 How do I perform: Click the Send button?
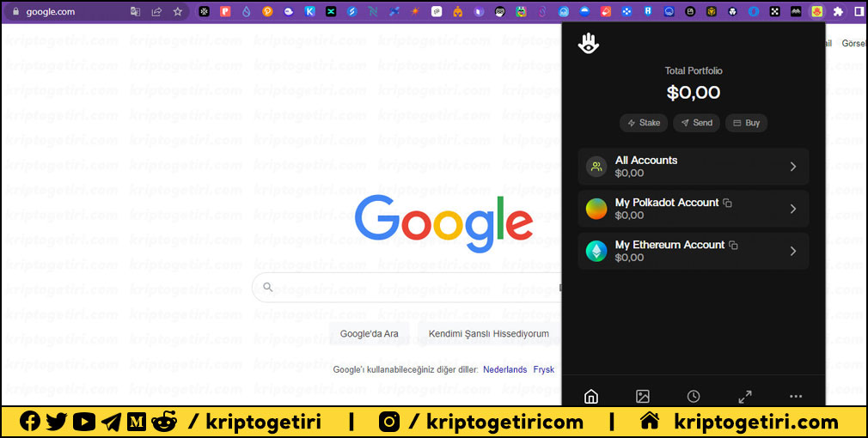pos(696,123)
